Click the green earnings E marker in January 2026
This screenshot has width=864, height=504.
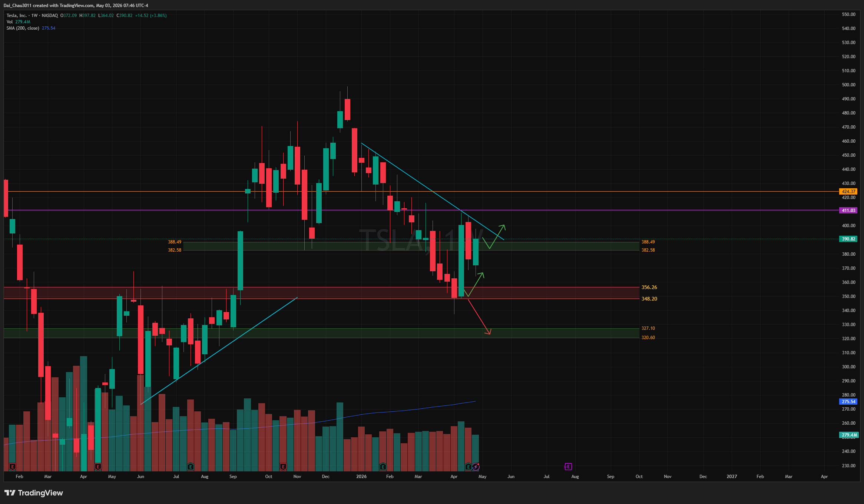pyautogui.click(x=383, y=467)
